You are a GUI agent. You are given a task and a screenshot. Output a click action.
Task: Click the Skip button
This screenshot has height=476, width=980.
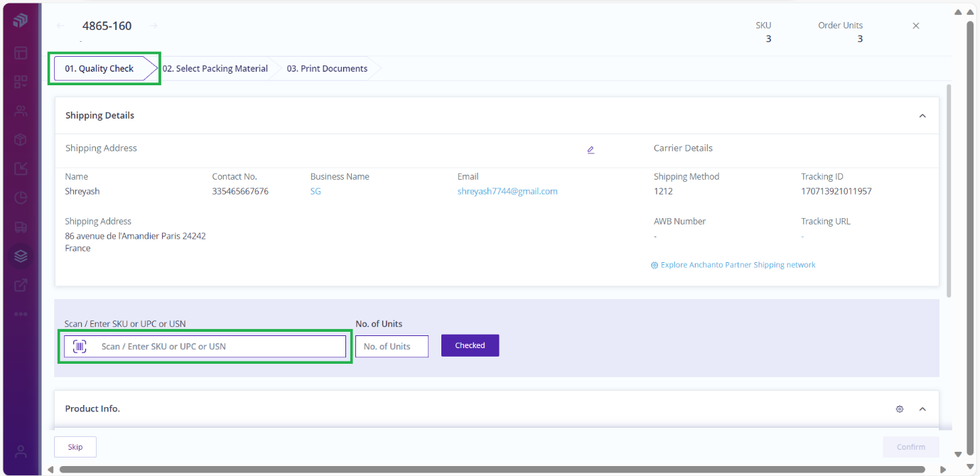75,447
